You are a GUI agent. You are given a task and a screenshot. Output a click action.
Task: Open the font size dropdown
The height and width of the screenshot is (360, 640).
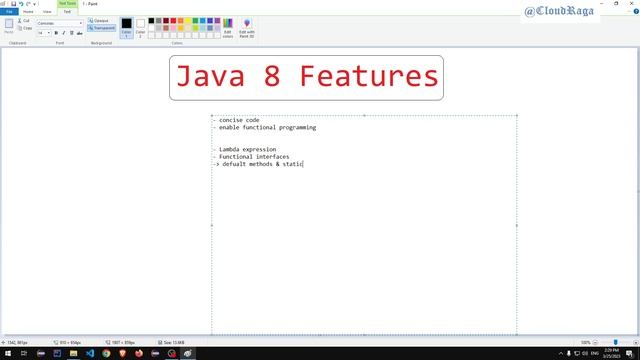(49, 33)
